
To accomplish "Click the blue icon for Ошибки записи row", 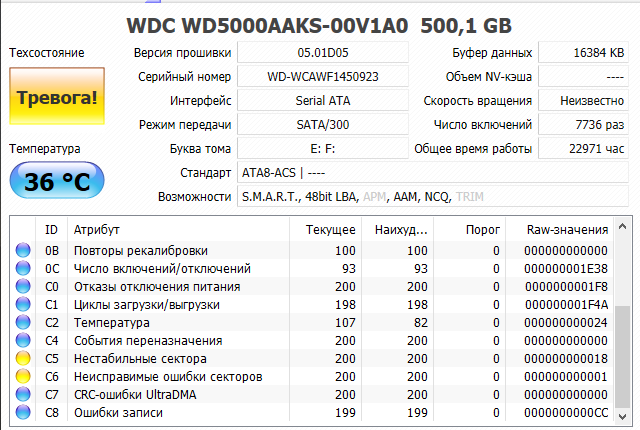I will click(24, 413).
